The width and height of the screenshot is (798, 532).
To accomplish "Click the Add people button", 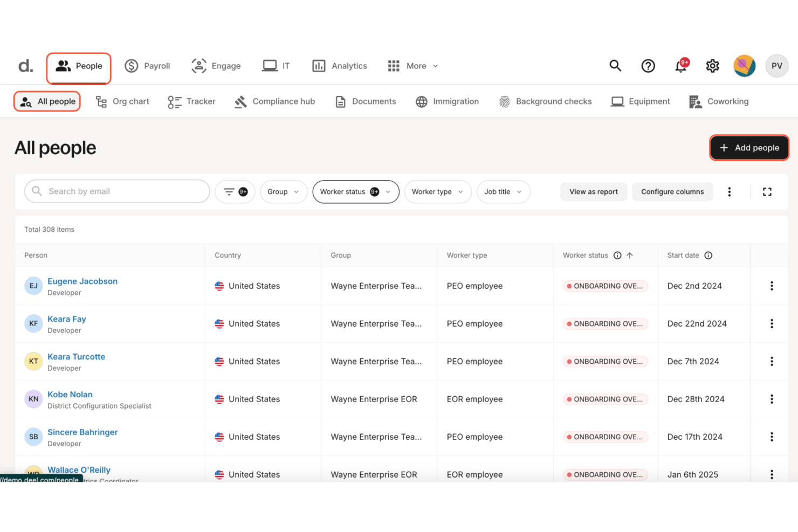I will tap(749, 148).
